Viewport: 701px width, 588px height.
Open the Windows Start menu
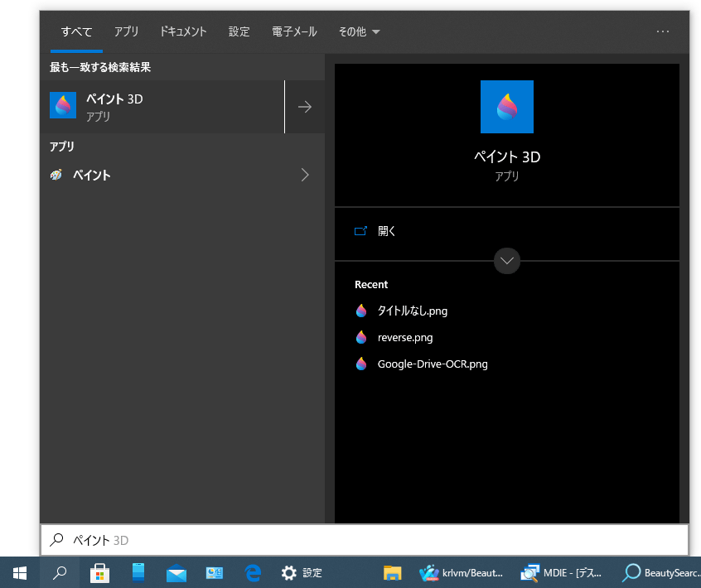point(20,573)
